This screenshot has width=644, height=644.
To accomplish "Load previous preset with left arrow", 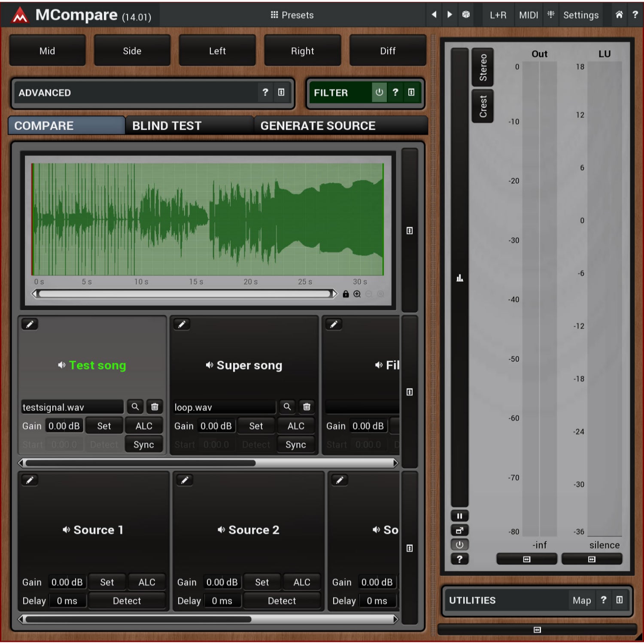I will click(x=434, y=15).
